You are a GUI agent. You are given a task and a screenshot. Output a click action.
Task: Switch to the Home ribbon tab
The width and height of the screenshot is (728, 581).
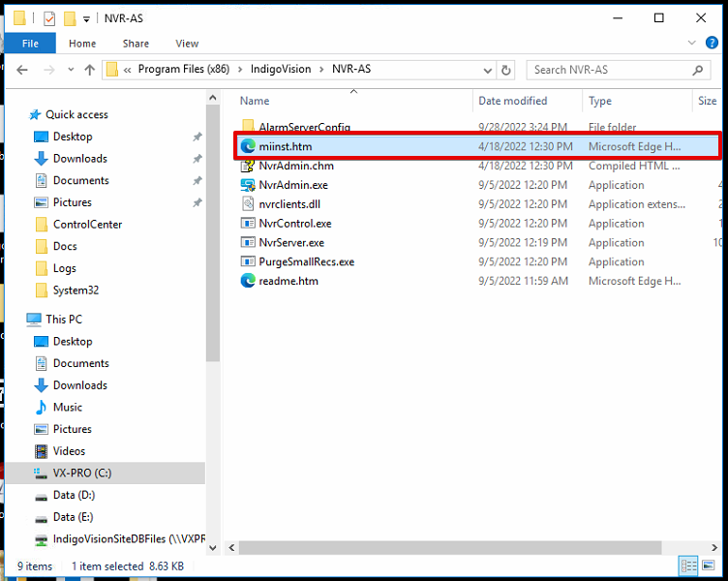(x=82, y=44)
